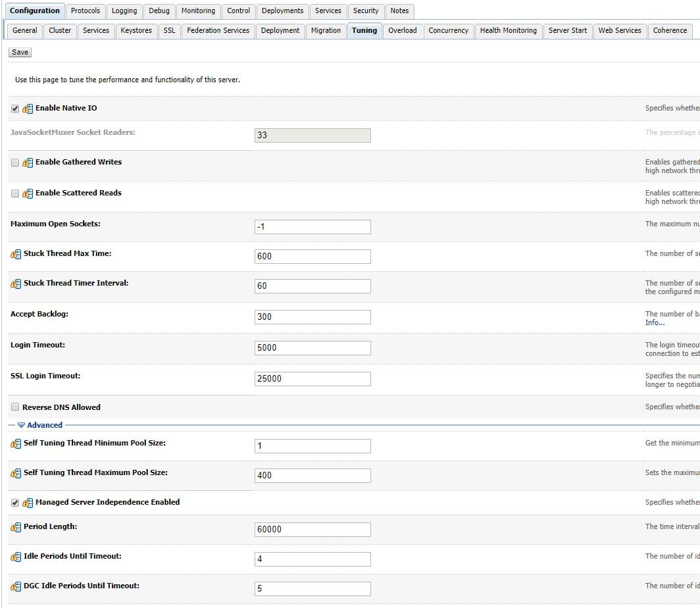Click the icon beside DGC Idle Periods Until Timeout
Image resolution: width=700 pixels, height=608 pixels.
(14, 586)
